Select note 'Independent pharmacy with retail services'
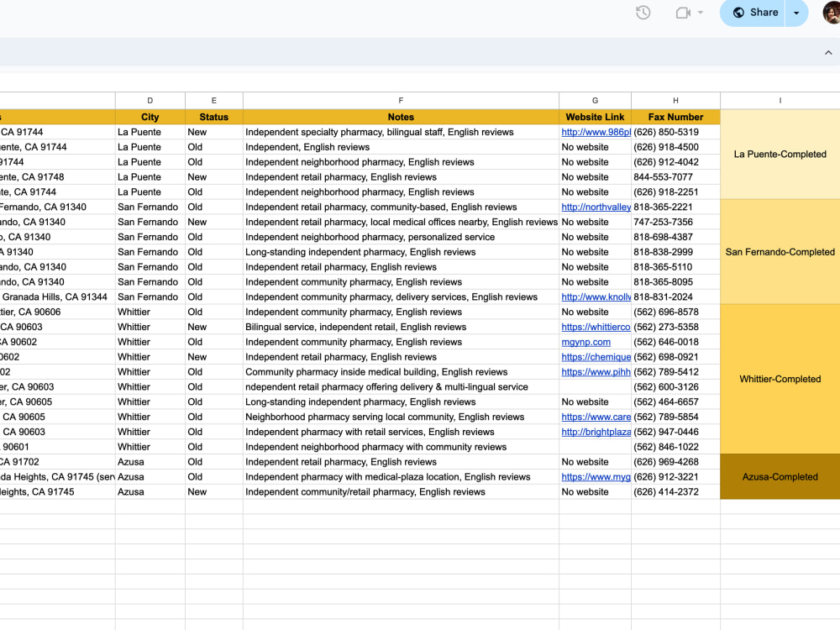 pos(401,432)
